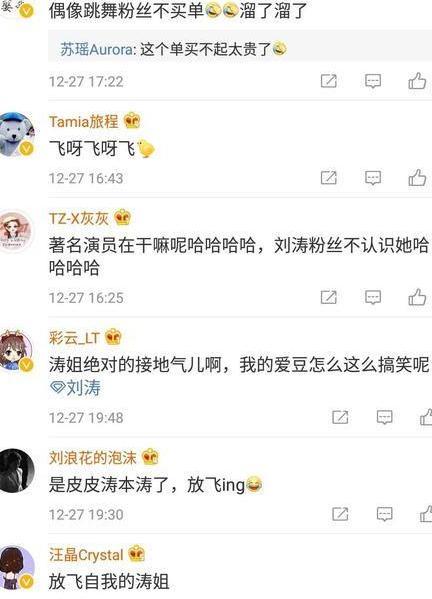
Task: Repost the 12-27 17:22 comment
Action: (328, 81)
